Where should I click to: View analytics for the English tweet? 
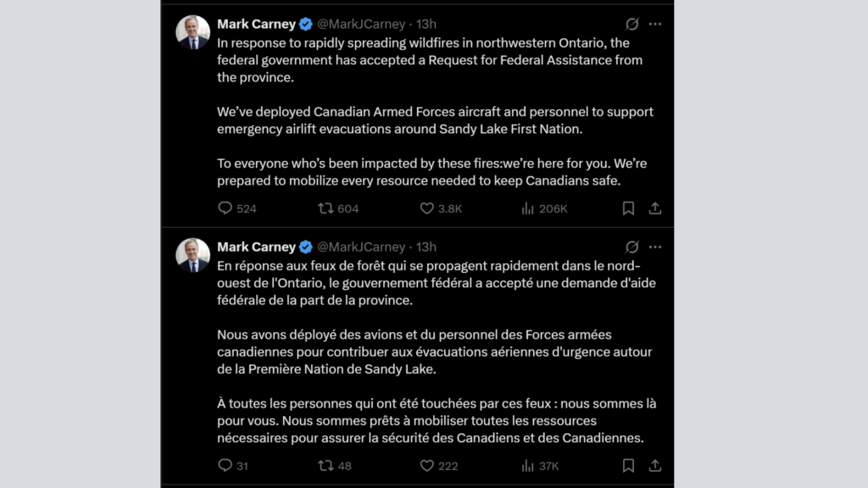tap(528, 208)
